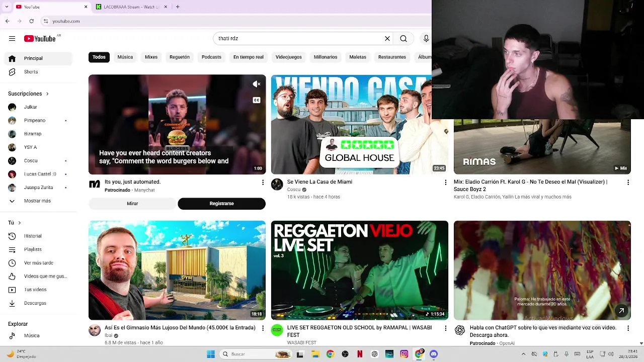The height and width of the screenshot is (362, 644).
Task: Select the Podcasts filter chip
Action: point(211,57)
